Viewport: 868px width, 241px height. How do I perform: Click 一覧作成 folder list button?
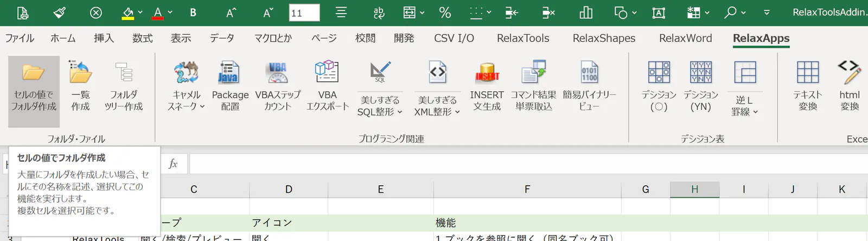coord(80,86)
